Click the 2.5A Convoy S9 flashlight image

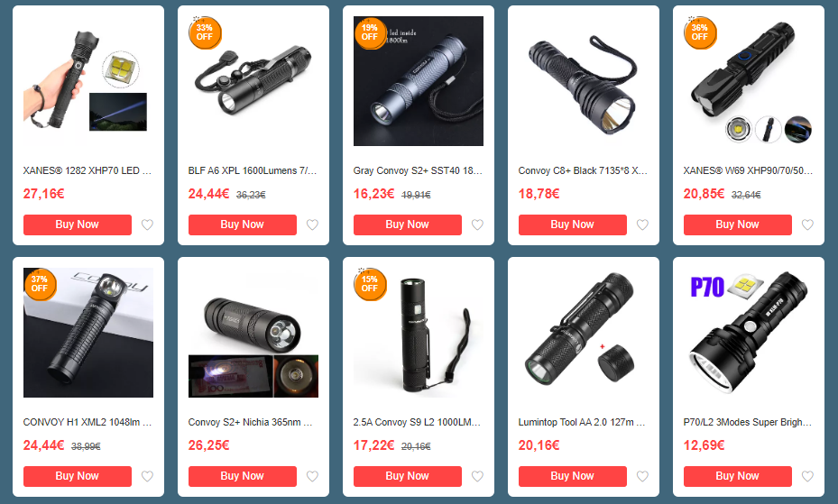(419, 333)
